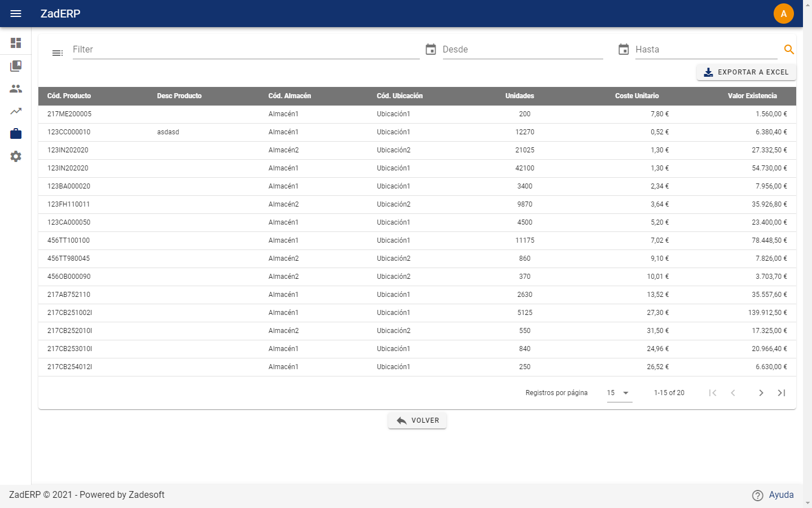Viewport: 812px width, 508px height.
Task: Open the Hasta calendar picker icon
Action: coord(624,50)
